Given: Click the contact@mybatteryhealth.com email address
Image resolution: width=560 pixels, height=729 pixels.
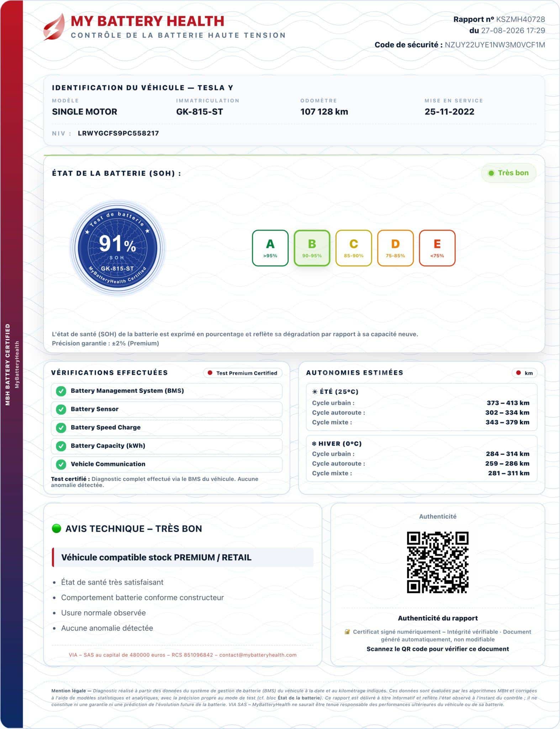Looking at the screenshot, I should coord(258,655).
